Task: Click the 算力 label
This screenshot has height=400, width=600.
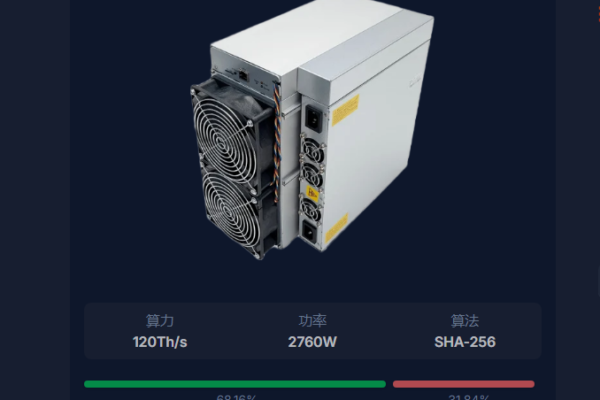Action: pos(160,321)
